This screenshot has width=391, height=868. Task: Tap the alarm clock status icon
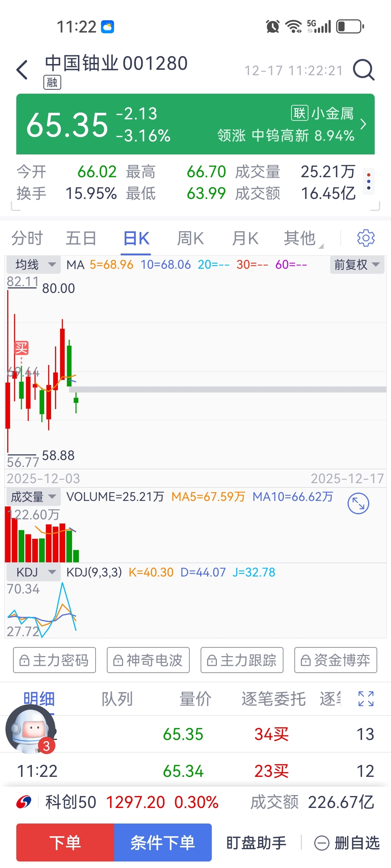[273, 26]
